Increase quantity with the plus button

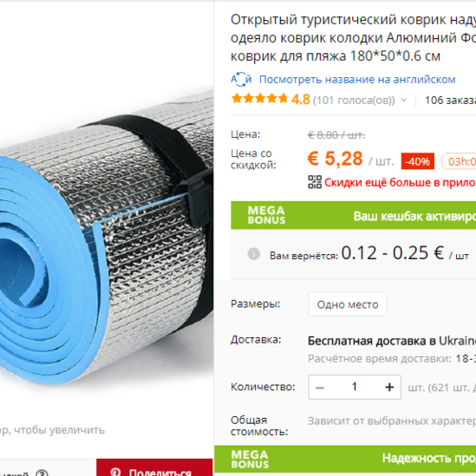tap(389, 387)
